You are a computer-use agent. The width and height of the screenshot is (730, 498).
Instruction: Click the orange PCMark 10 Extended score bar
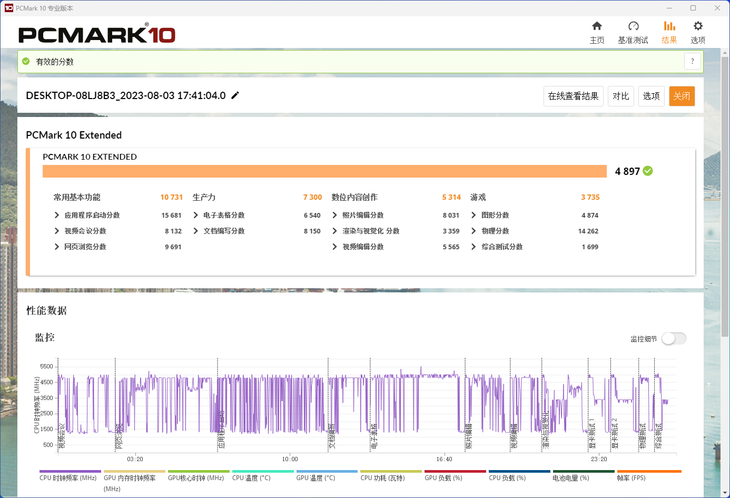(324, 171)
